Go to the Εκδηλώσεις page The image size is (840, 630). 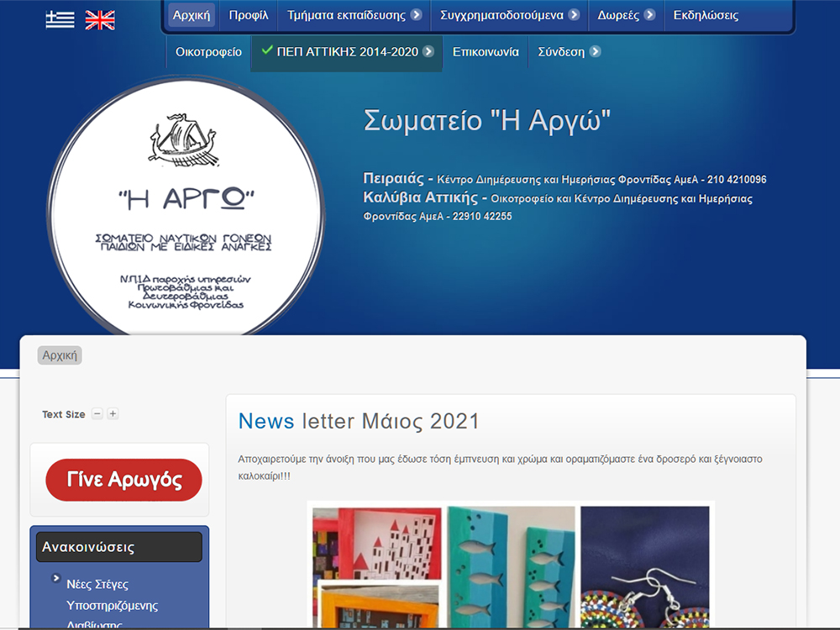point(706,15)
